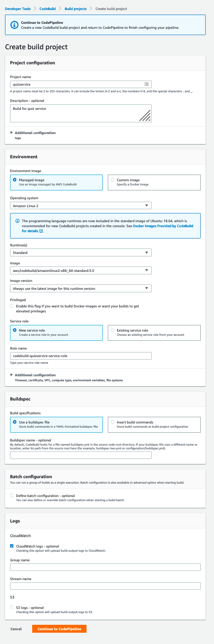
Task: Click the info icon in the Ubuntu runtimes notice
Action: [x=17, y=221]
